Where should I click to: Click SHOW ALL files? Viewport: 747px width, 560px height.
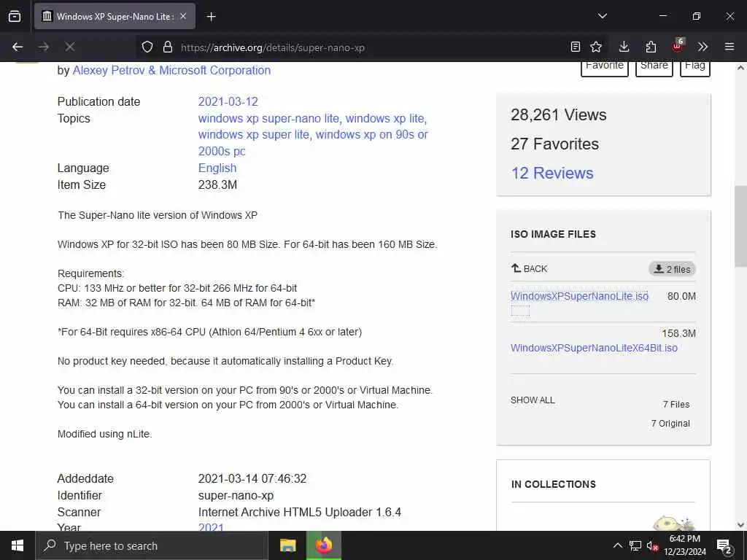(x=533, y=400)
